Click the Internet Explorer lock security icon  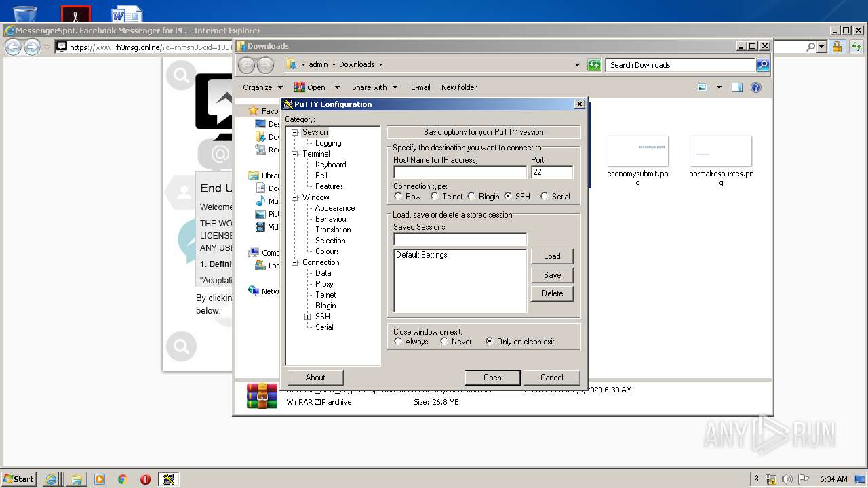pos(837,47)
